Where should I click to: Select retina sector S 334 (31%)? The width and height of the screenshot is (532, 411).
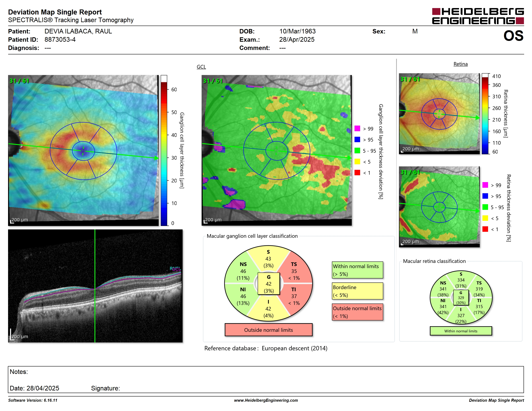click(x=461, y=280)
